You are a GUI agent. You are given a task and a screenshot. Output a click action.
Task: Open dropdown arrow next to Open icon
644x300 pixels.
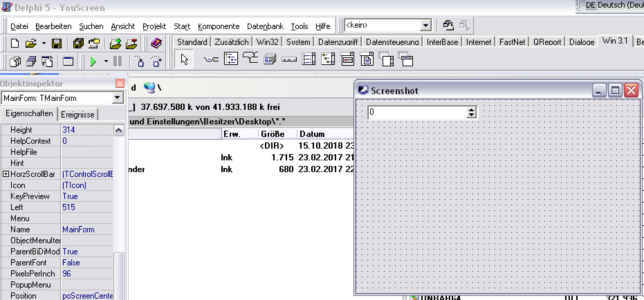pos(44,43)
